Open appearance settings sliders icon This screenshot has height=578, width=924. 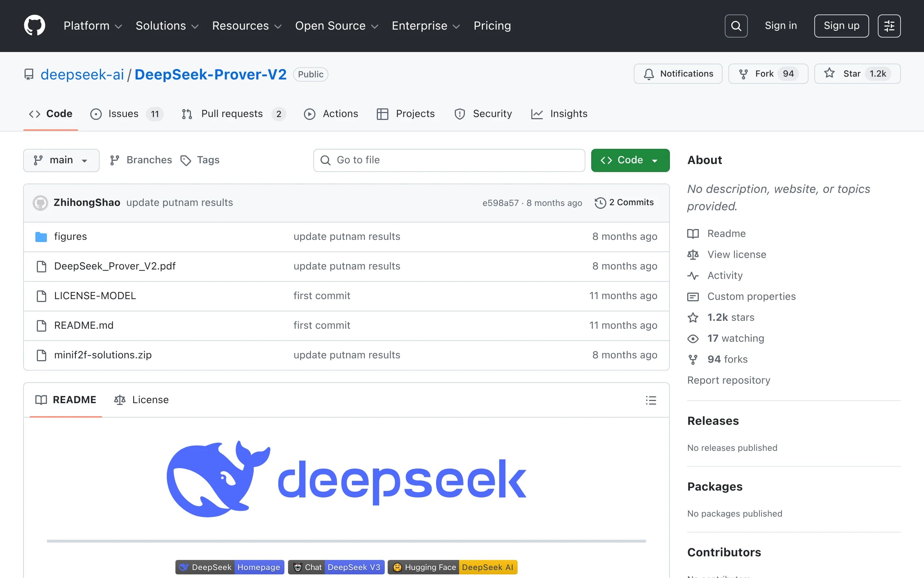tap(889, 26)
